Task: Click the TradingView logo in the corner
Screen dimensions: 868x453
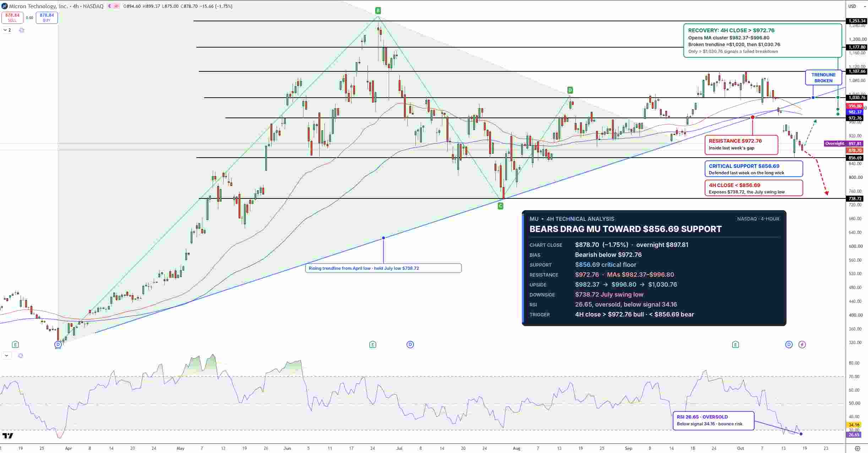Action: [7, 436]
